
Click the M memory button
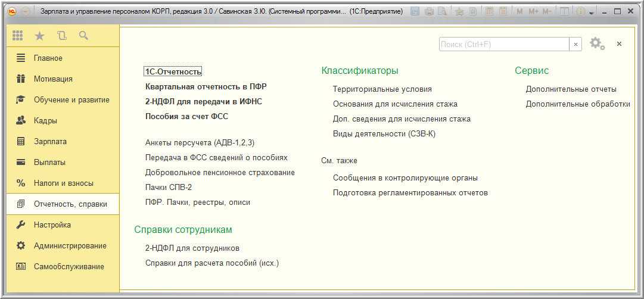[x=519, y=11]
